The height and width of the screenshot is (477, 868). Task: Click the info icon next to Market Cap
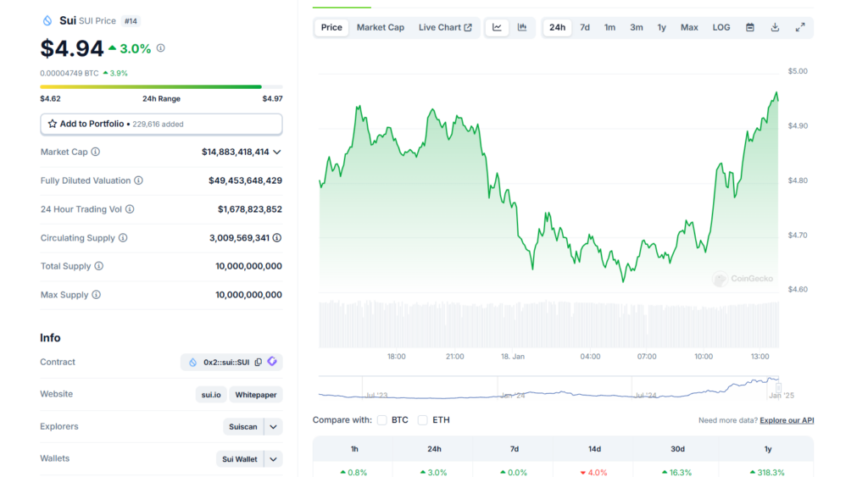tap(96, 153)
